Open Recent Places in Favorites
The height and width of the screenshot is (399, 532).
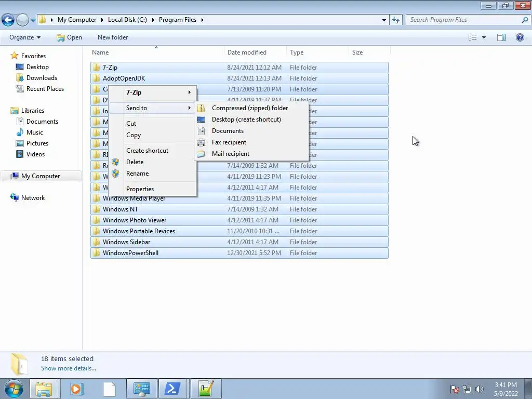tap(45, 88)
